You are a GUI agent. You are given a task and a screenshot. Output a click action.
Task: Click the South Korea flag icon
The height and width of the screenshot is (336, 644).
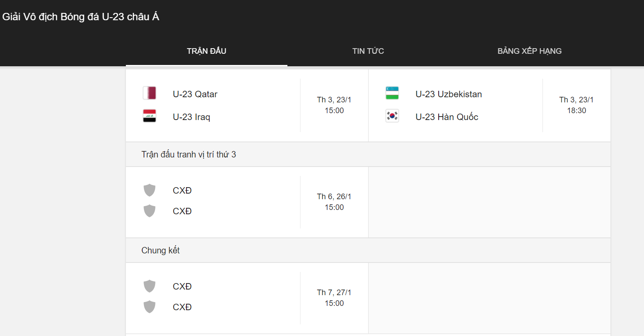[392, 116]
